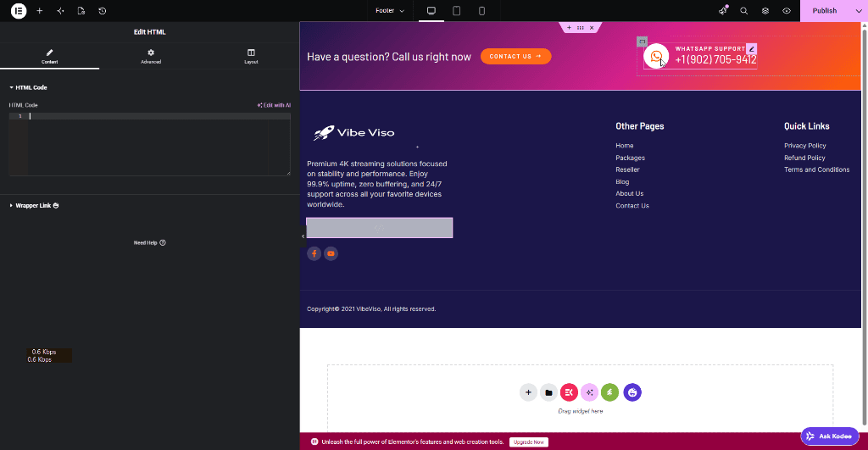Switch to Tablet responsive view
The image size is (868, 450).
[x=457, y=10]
